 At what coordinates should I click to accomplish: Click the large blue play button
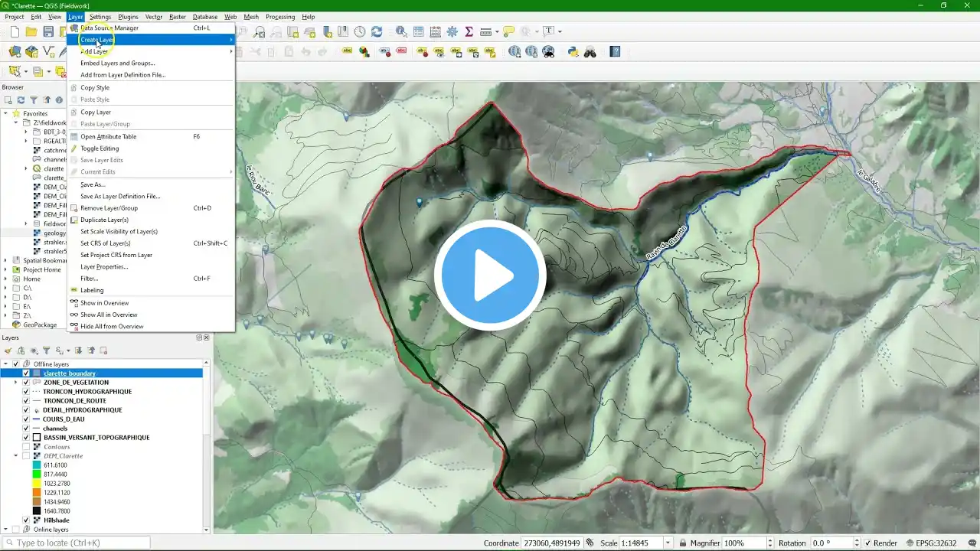490,275
